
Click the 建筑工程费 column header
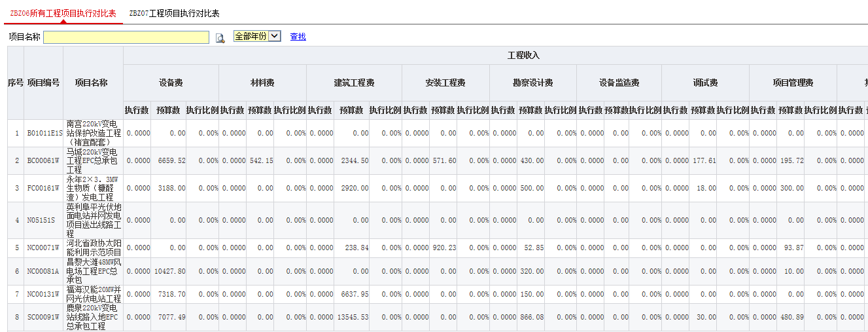[354, 83]
